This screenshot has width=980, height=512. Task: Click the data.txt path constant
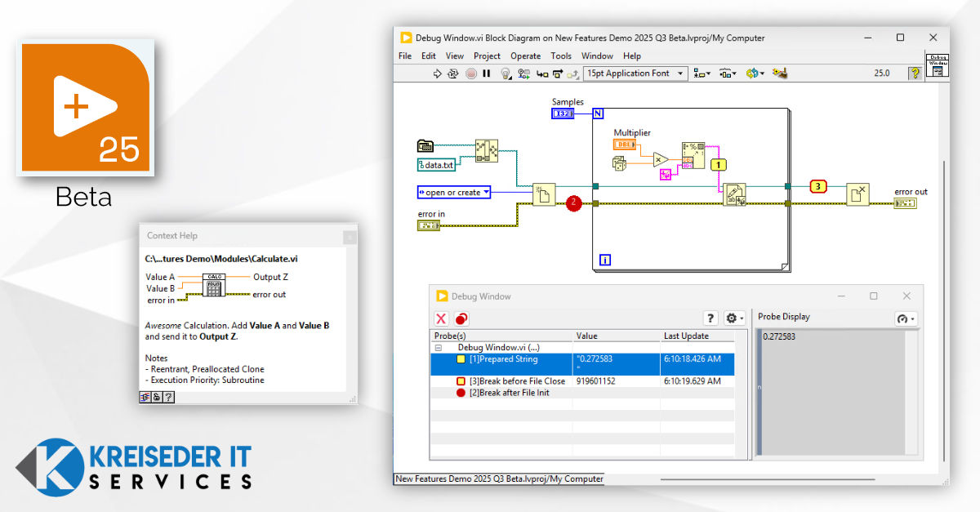tap(436, 165)
